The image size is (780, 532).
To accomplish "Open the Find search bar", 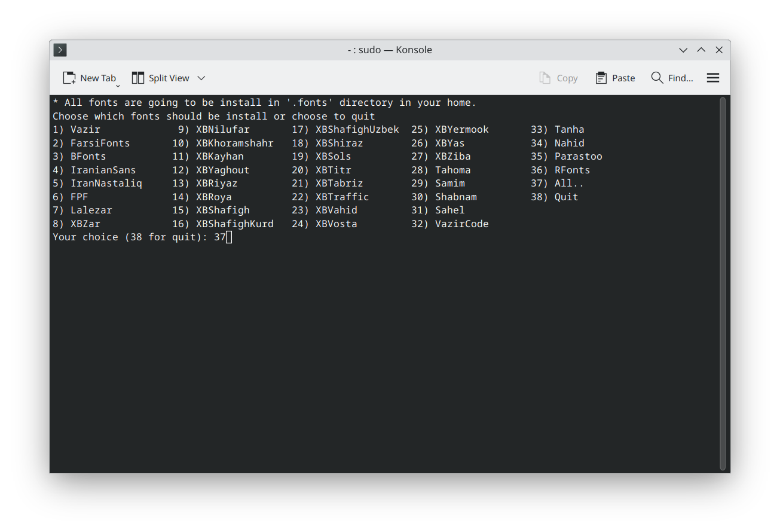I will coord(672,78).
